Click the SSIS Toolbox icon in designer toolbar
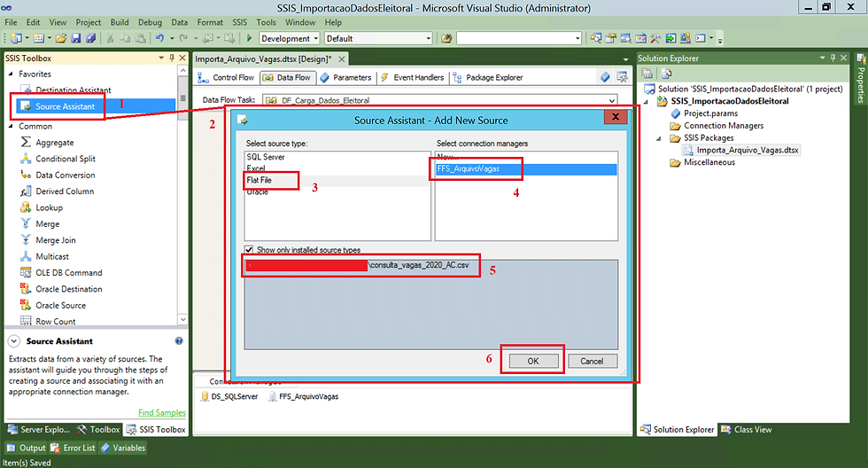This screenshot has width=868, height=468. point(622,77)
